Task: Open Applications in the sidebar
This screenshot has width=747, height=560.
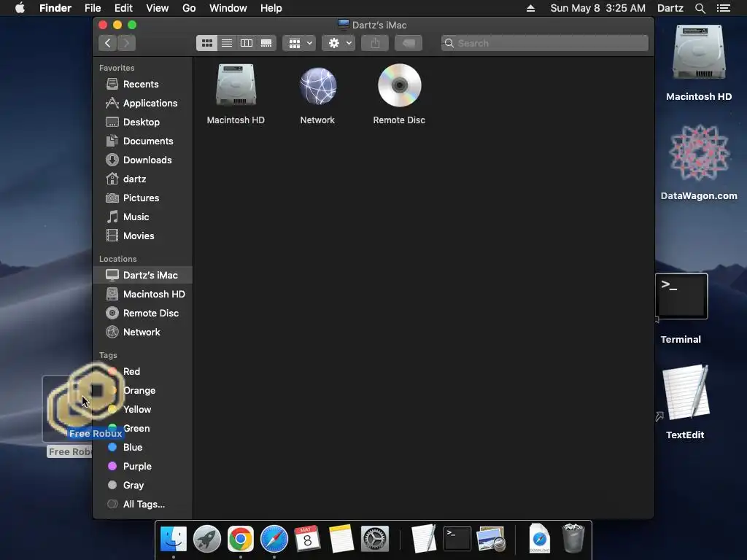Action: (143, 104)
